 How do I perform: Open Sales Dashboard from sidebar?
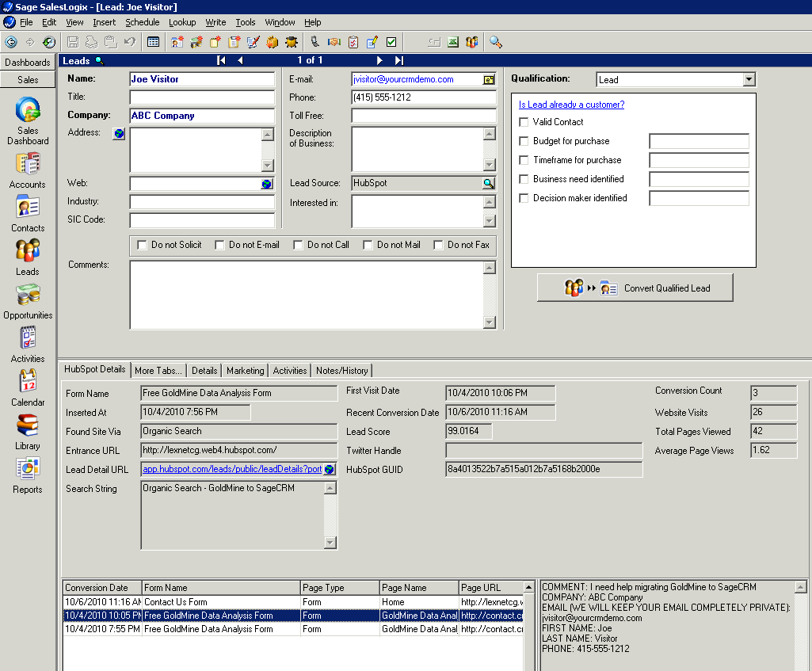[x=28, y=120]
